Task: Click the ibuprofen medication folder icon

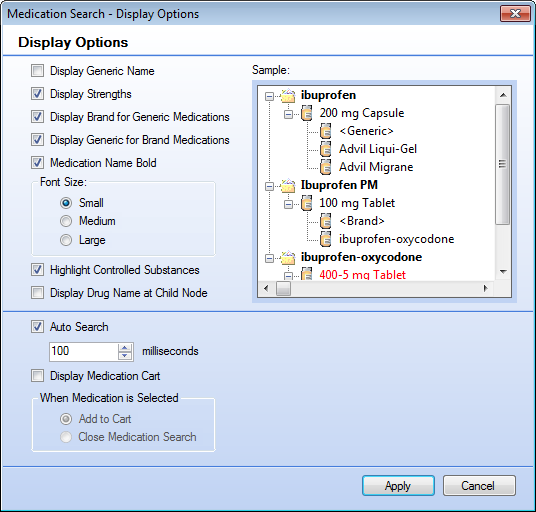Action: click(288, 95)
